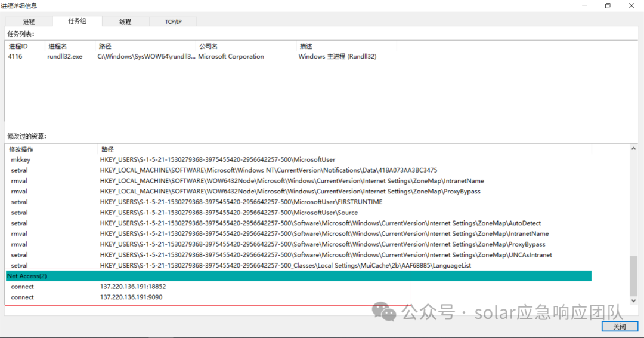Select the mkkey MicrosoftUser registry row

click(299, 159)
